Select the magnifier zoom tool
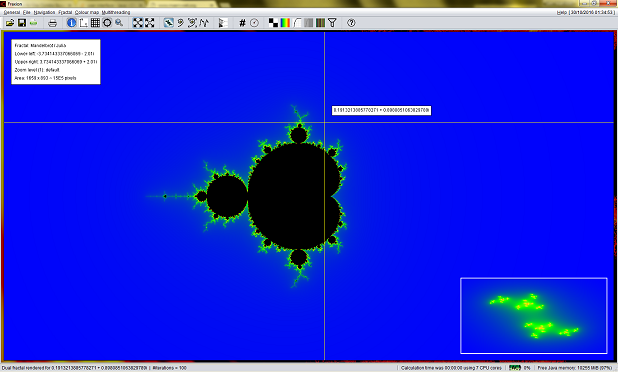The image size is (618, 372). pyautogui.click(x=119, y=23)
